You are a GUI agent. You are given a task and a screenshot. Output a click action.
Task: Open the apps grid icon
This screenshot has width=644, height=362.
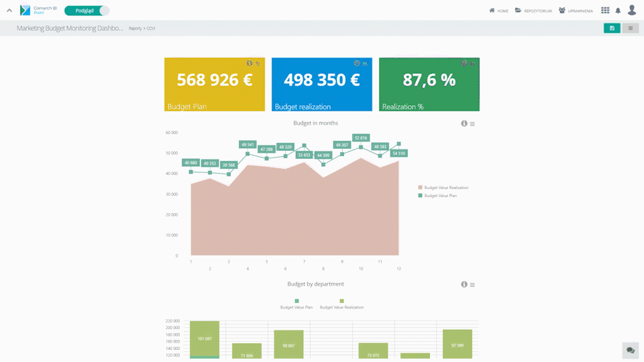click(x=605, y=11)
